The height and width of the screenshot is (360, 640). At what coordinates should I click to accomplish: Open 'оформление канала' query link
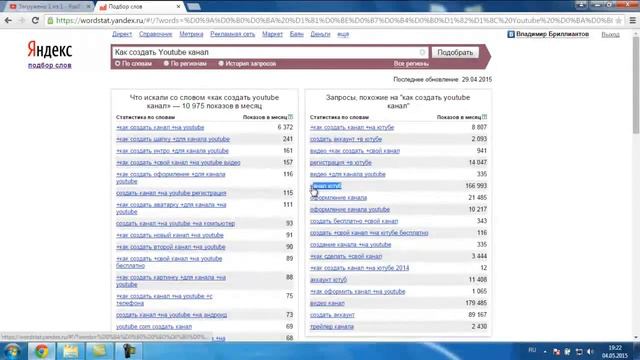point(338,198)
